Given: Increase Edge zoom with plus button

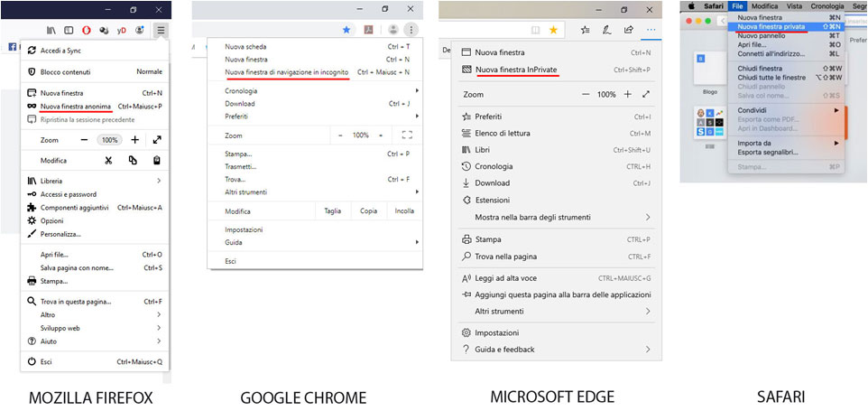Looking at the screenshot, I should pyautogui.click(x=628, y=95).
